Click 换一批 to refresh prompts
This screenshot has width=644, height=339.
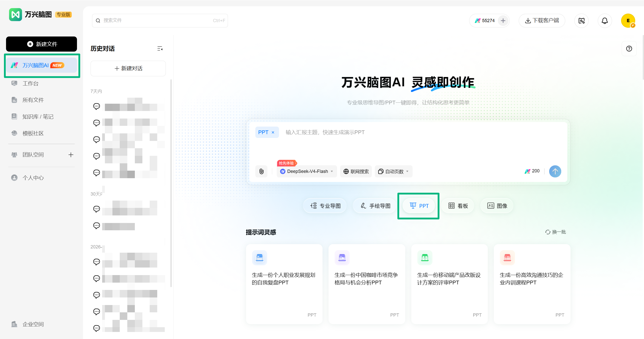[x=555, y=232]
